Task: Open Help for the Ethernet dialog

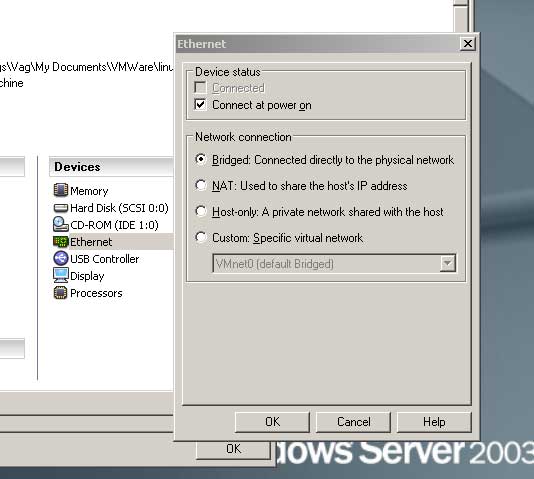Action: coord(434,422)
